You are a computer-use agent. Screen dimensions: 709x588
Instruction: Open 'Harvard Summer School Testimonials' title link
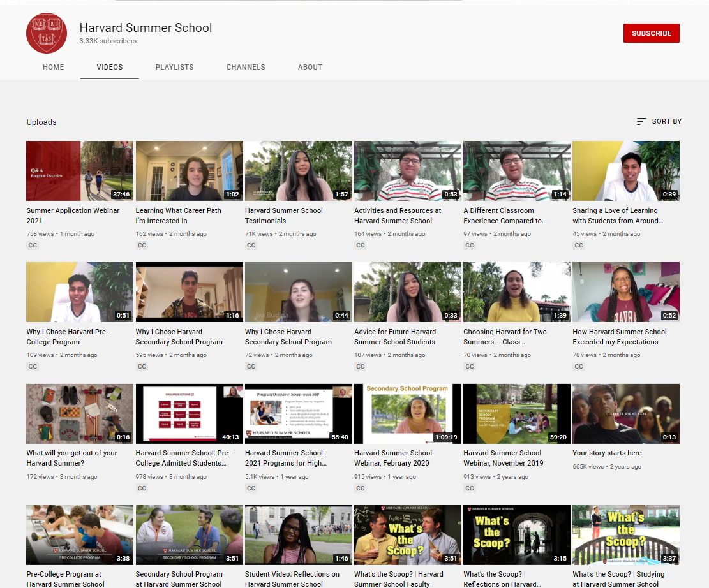(x=283, y=216)
